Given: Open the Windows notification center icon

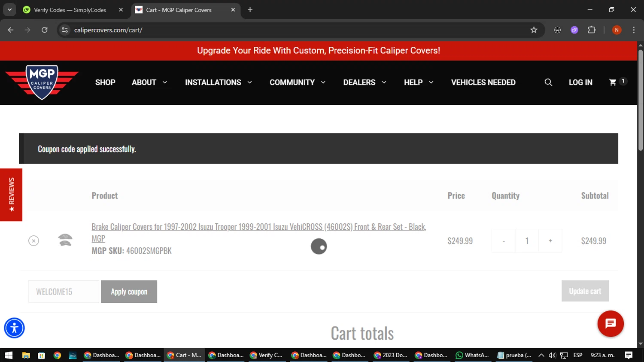Looking at the screenshot, I should (x=629, y=355).
